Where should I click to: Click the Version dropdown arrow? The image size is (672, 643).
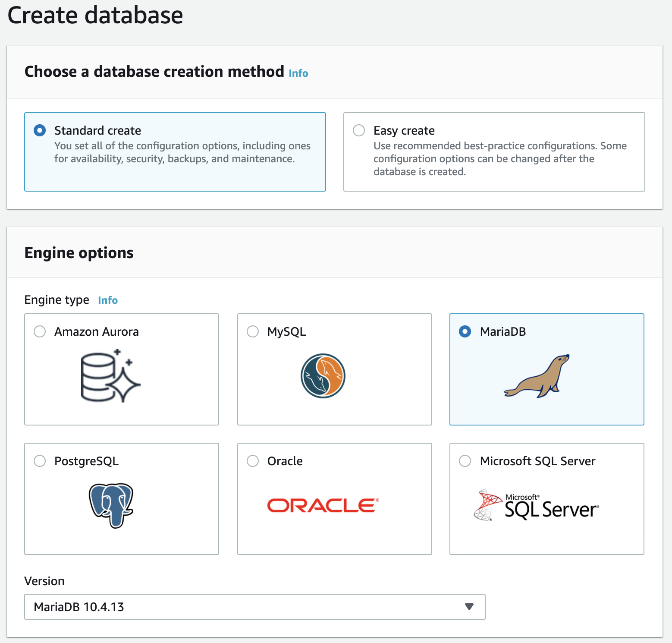coord(468,607)
